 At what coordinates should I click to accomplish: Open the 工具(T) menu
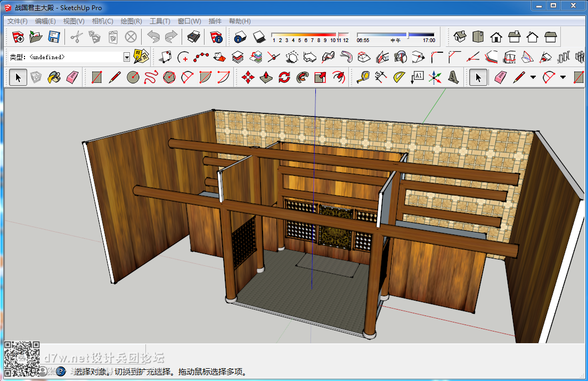click(160, 21)
